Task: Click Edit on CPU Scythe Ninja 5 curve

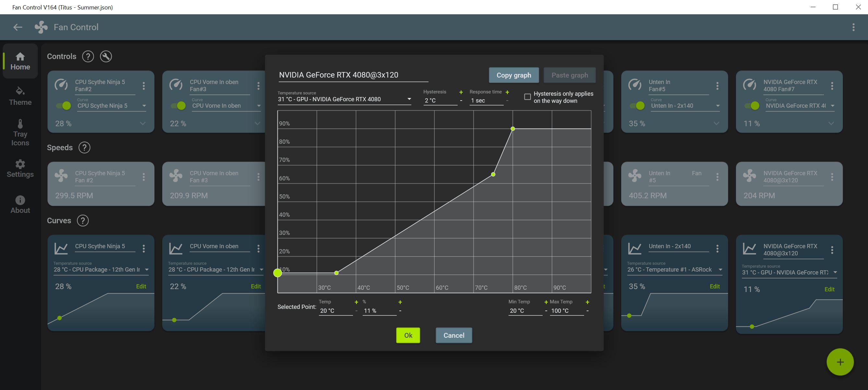Action: coord(141,286)
